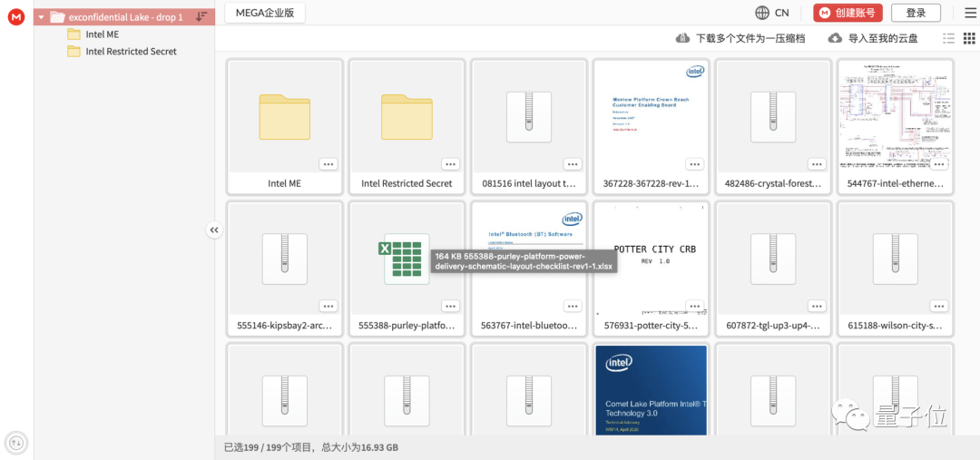This screenshot has width=980, height=460.
Task: Open more options for 555388-purley file
Action: pyautogui.click(x=450, y=306)
